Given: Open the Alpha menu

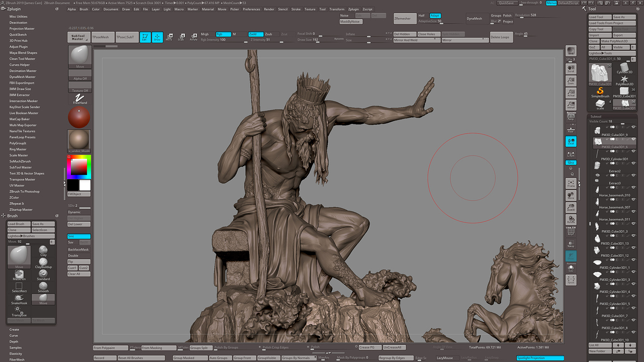Looking at the screenshot, I should pos(71,9).
